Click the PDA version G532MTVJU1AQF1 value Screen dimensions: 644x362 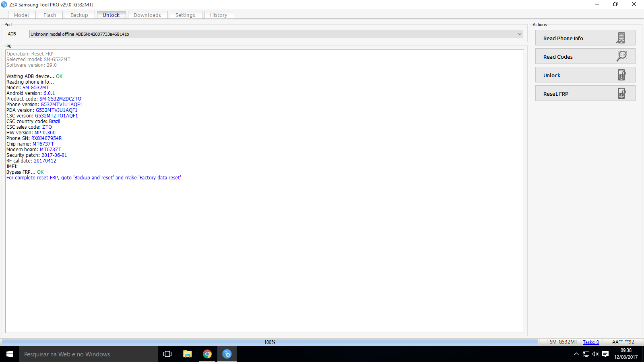[x=57, y=110]
